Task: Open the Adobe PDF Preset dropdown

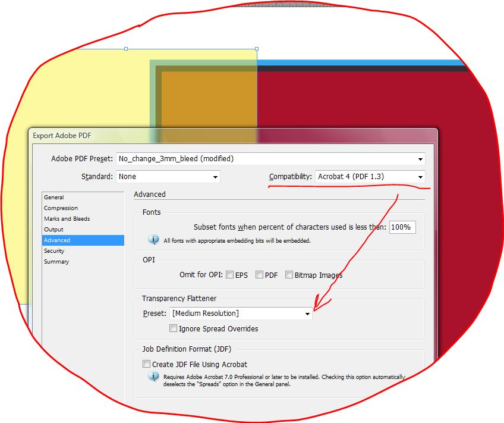Action: [x=270, y=159]
